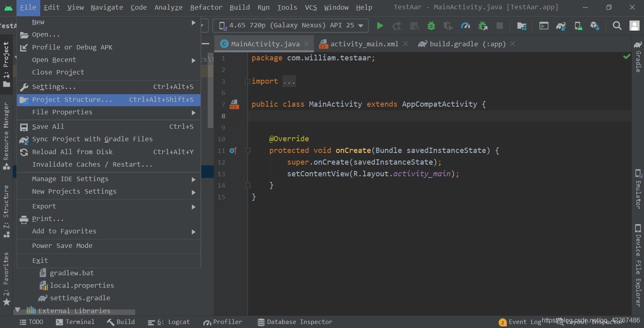The image size is (644, 328).
Task: Expand the New submenu
Action: pyautogui.click(x=109, y=22)
